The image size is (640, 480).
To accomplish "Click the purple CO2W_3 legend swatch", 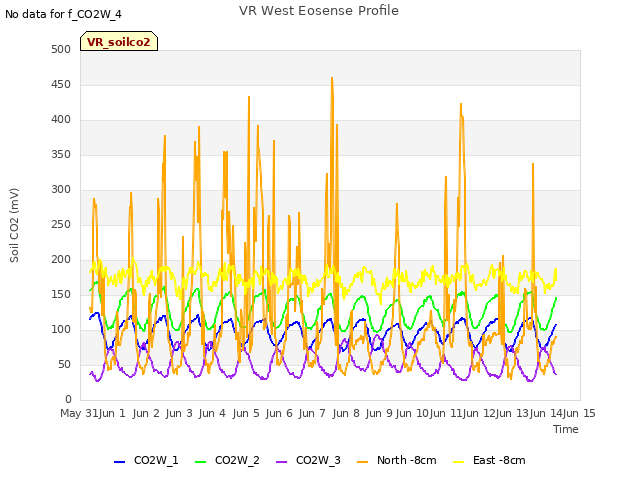I will click(x=282, y=462).
